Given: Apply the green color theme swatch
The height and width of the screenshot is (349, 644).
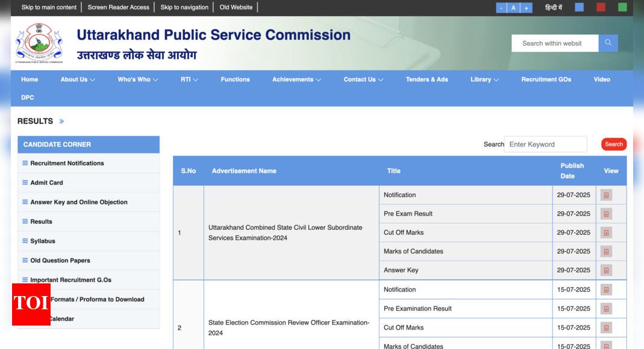Looking at the screenshot, I should (622, 7).
